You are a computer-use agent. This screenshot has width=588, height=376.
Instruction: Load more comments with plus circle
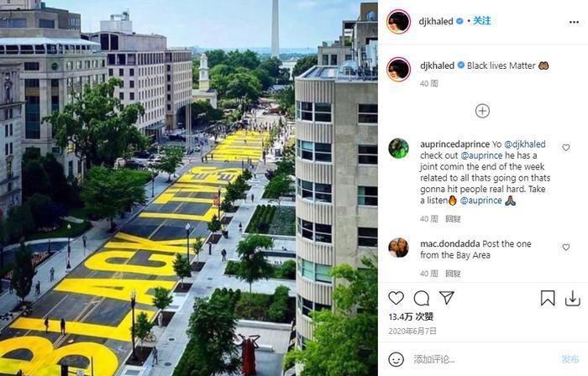click(x=482, y=111)
